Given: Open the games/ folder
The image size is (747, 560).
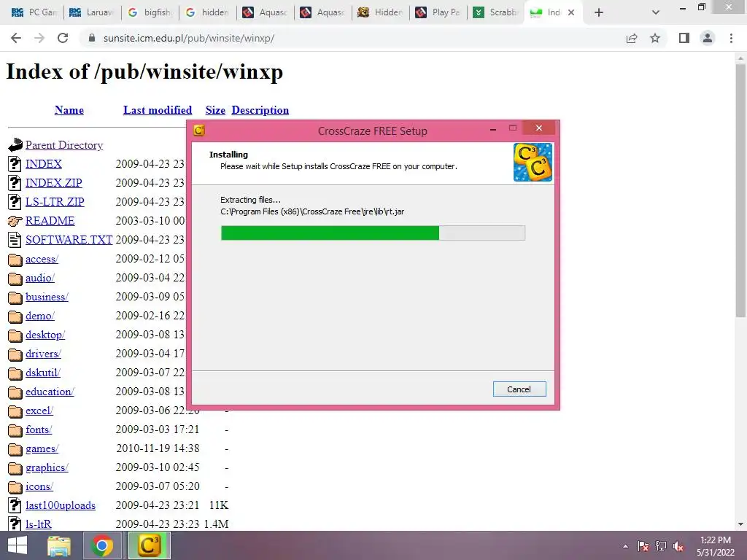Looking at the screenshot, I should [x=42, y=448].
